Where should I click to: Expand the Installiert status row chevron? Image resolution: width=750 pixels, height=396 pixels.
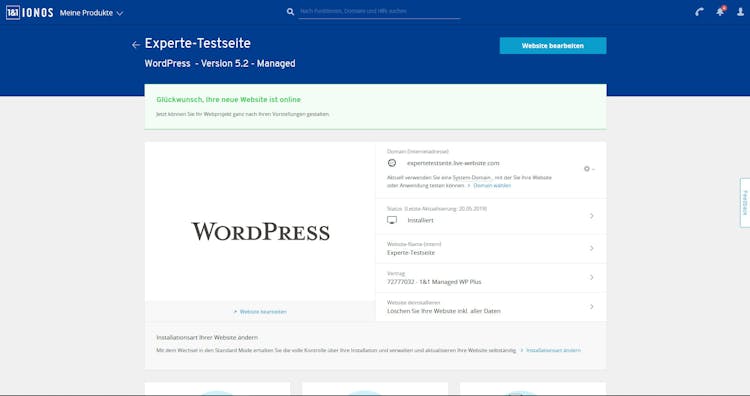point(592,216)
